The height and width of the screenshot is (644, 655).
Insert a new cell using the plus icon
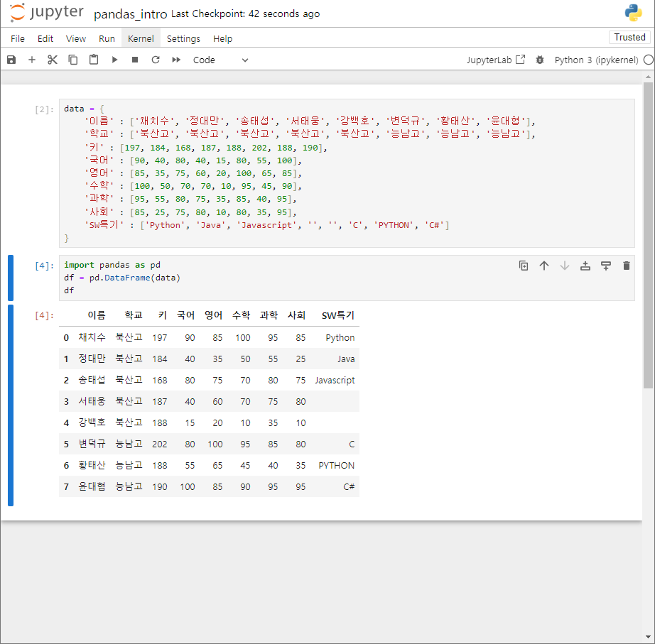32,60
